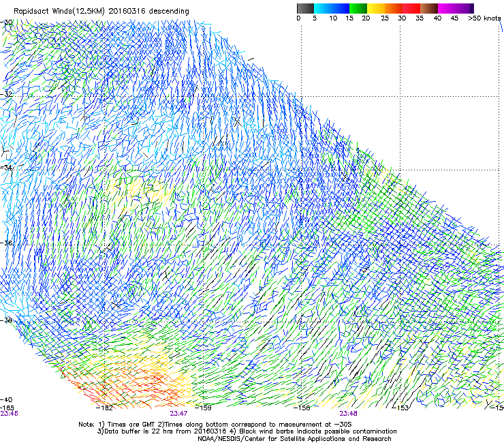Click the latitude label -36

(7, 243)
